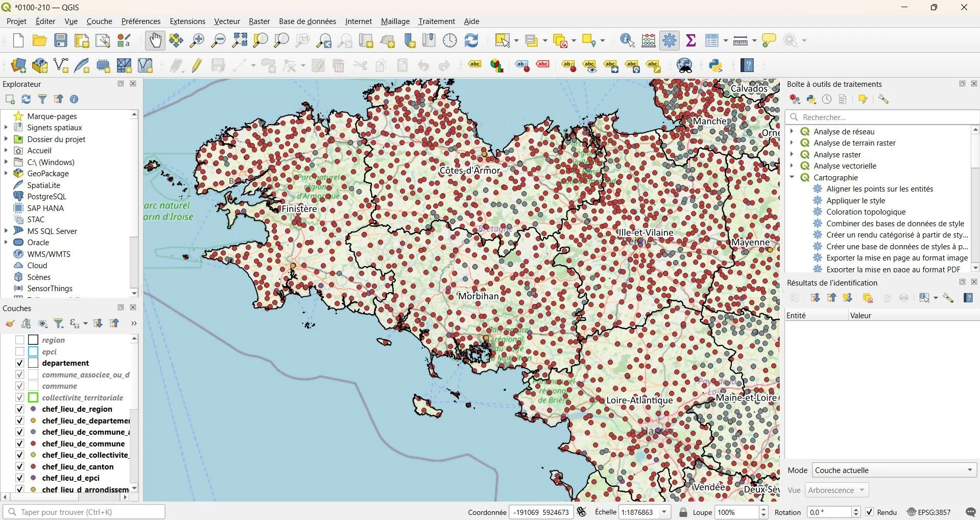Open the statistics summary panel via sigma icon
This screenshot has height=520, width=980.
[x=691, y=40]
